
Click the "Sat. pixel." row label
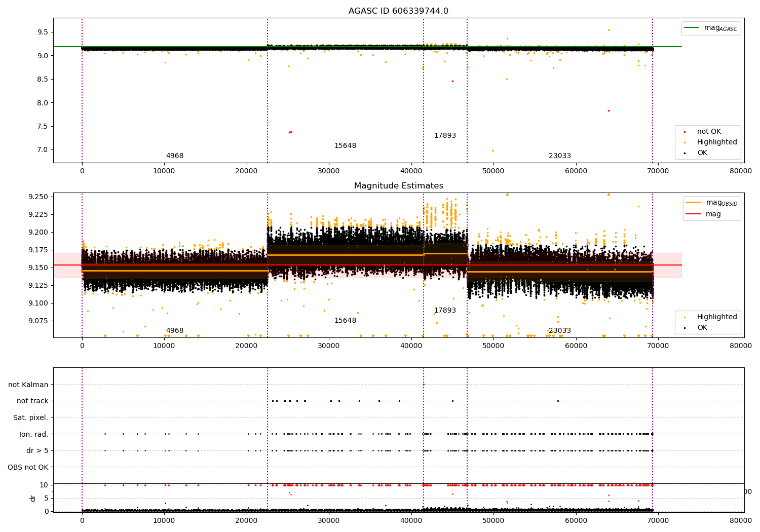coord(31,417)
